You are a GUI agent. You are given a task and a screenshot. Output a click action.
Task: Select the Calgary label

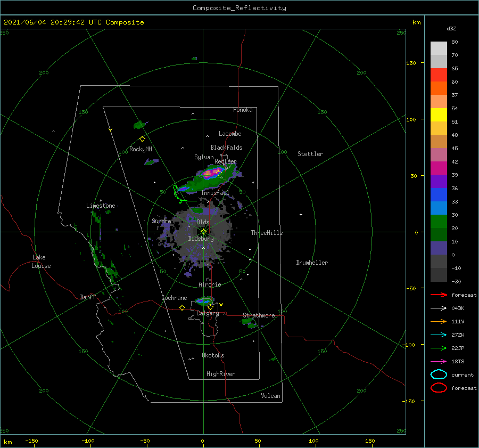[x=208, y=313]
